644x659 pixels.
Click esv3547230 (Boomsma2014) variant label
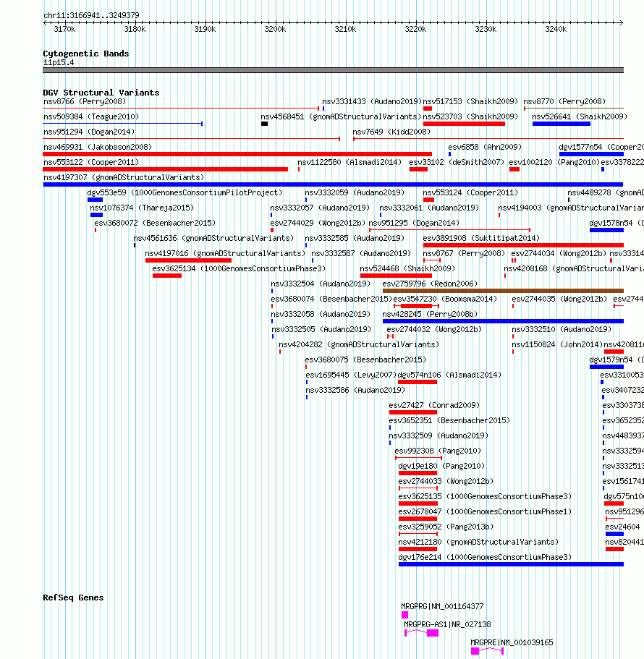point(445,299)
